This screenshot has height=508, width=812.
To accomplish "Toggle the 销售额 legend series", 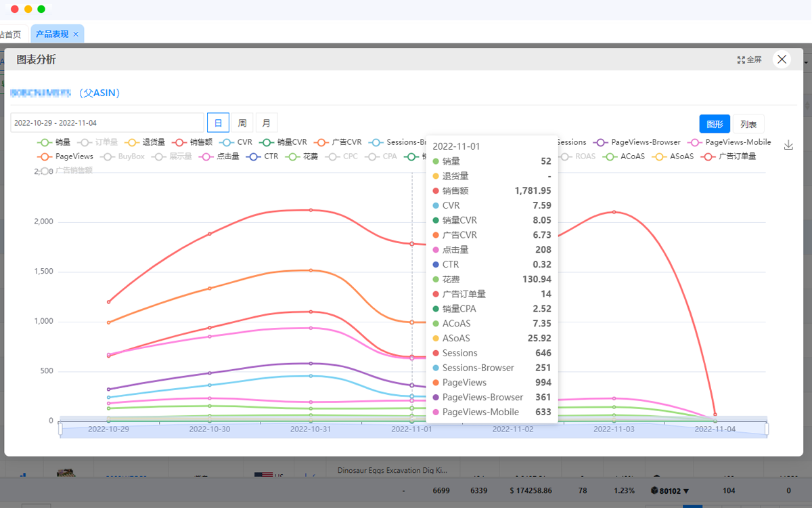I will click(192, 142).
